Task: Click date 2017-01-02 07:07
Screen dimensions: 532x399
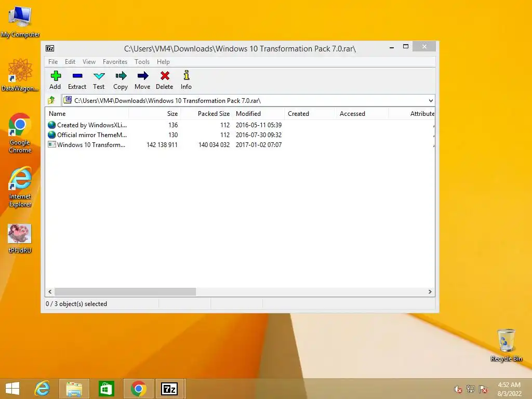Action: [x=259, y=145]
